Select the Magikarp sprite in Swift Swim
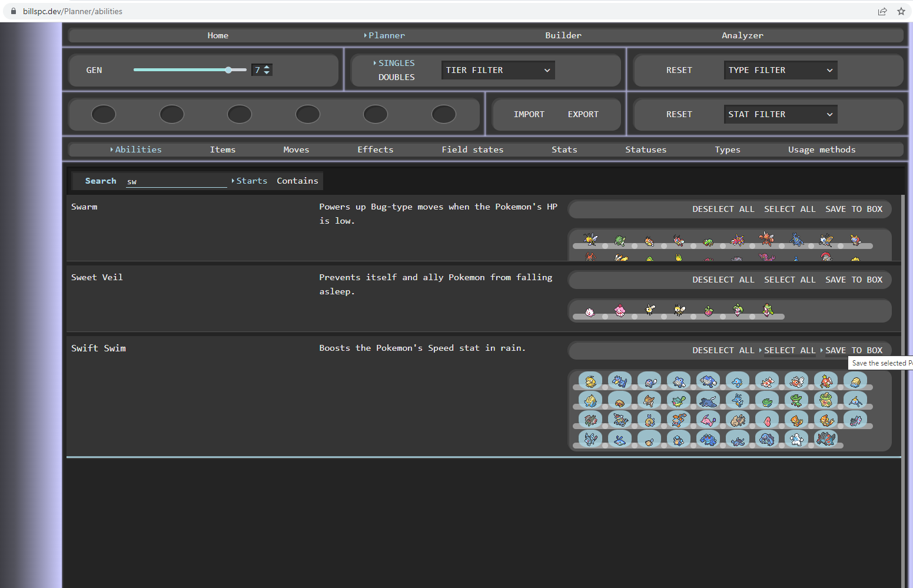Viewport: 913px width, 588px height. (826, 381)
